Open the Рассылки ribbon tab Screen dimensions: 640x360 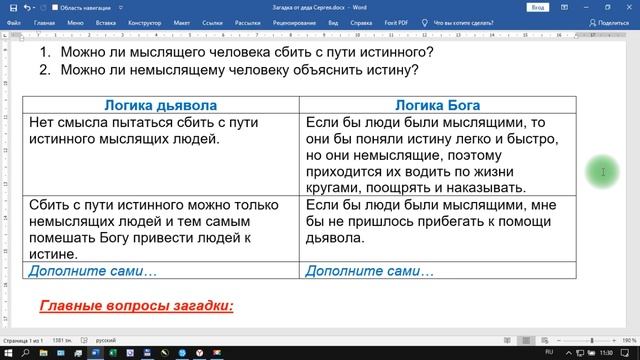(248, 23)
